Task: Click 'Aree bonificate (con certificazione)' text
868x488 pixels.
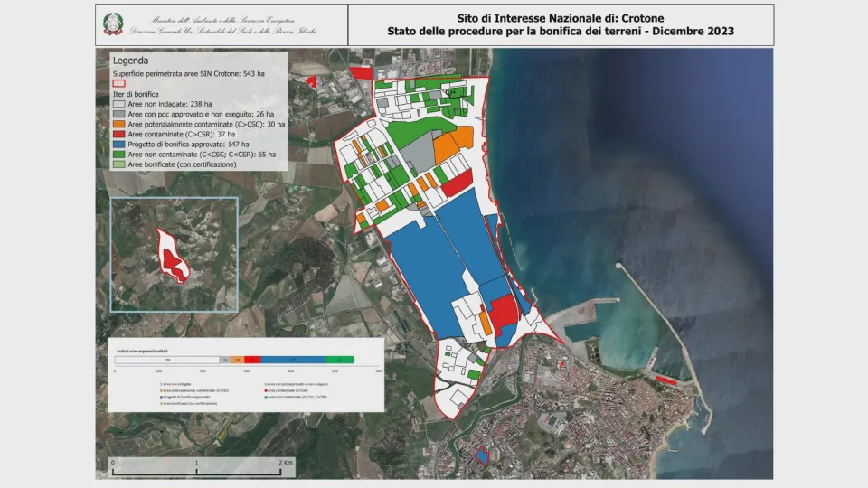Action: 182,164
